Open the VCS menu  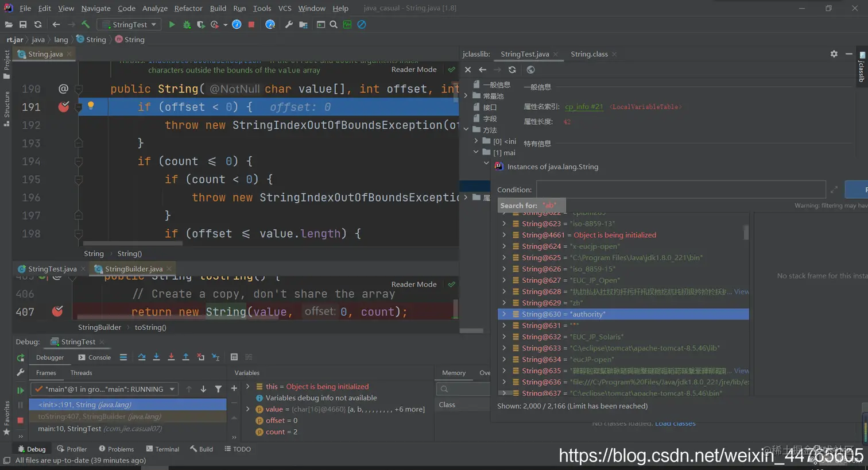click(285, 8)
